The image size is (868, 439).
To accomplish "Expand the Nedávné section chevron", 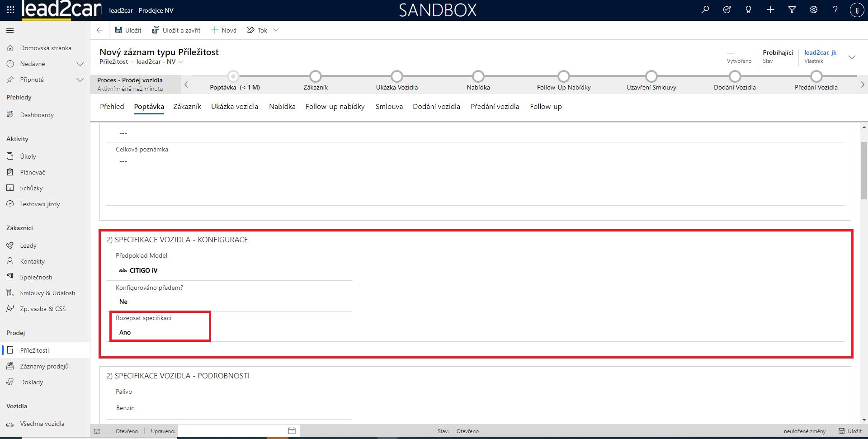I will 80,64.
